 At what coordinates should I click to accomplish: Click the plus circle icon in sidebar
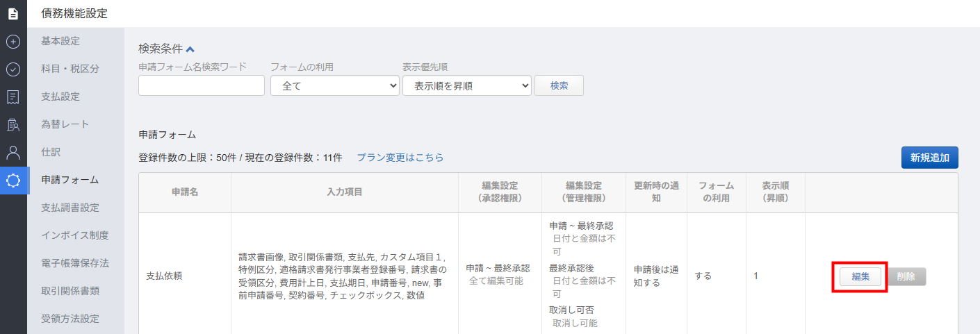[x=13, y=42]
